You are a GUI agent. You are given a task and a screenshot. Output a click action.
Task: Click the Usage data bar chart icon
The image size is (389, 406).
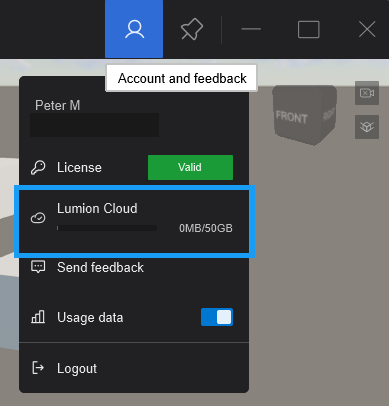(38, 317)
